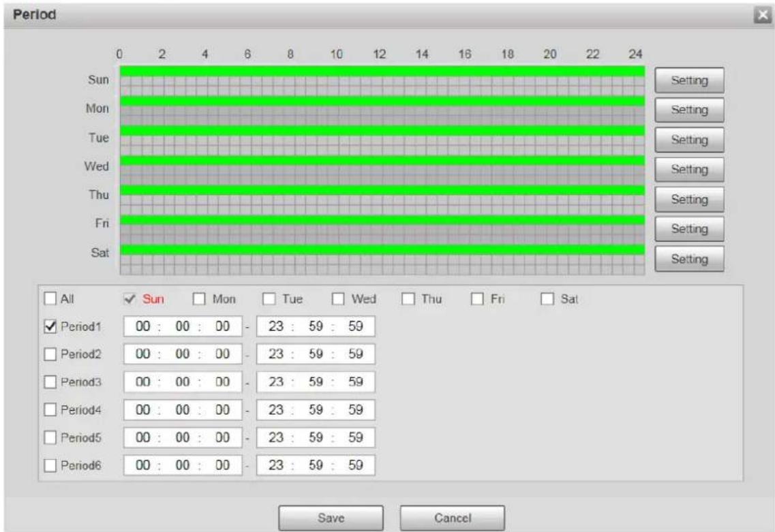
Task: Click the Thu green timeline bar
Action: pos(382,190)
